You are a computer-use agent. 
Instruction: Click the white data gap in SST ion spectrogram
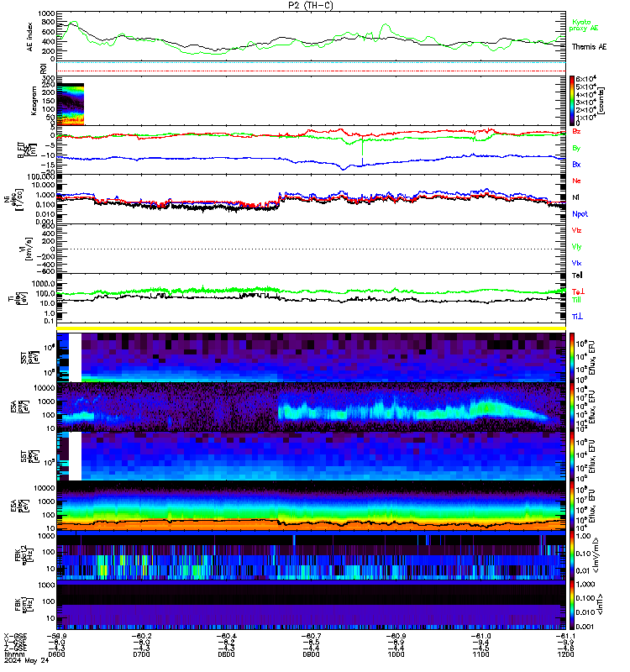pos(75,358)
